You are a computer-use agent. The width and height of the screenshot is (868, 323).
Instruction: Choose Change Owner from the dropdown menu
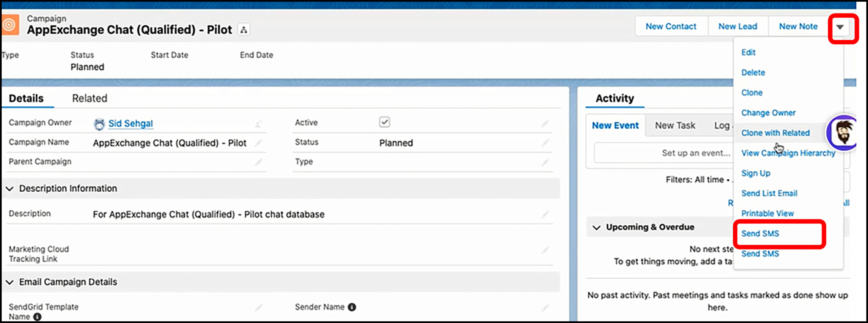[x=768, y=113]
